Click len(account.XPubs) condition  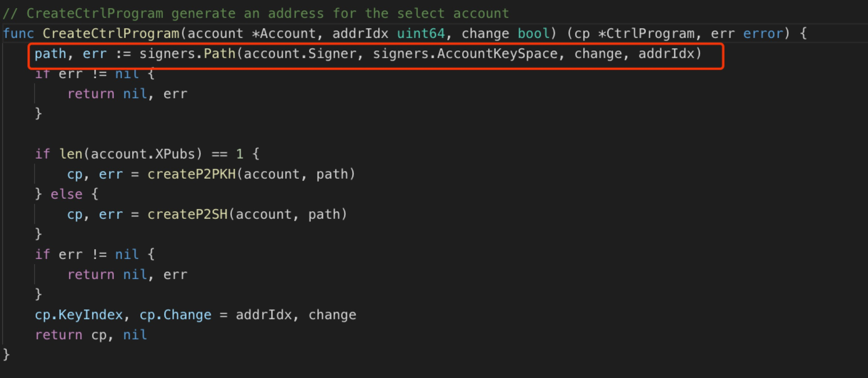coord(131,154)
